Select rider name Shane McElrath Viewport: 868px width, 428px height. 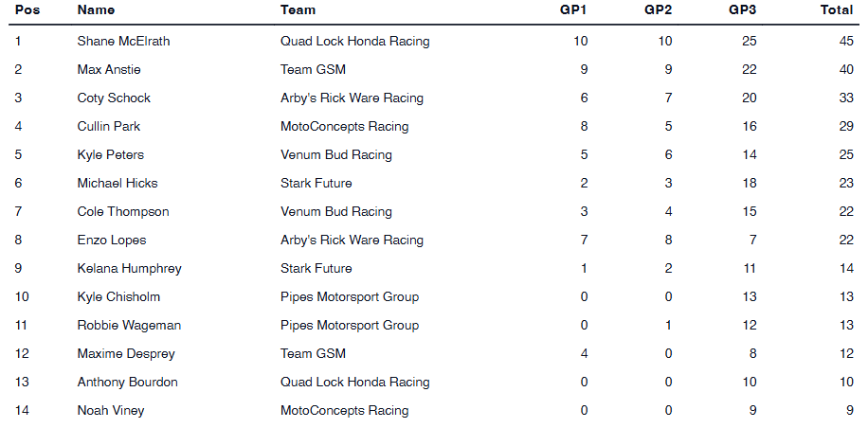[123, 42]
